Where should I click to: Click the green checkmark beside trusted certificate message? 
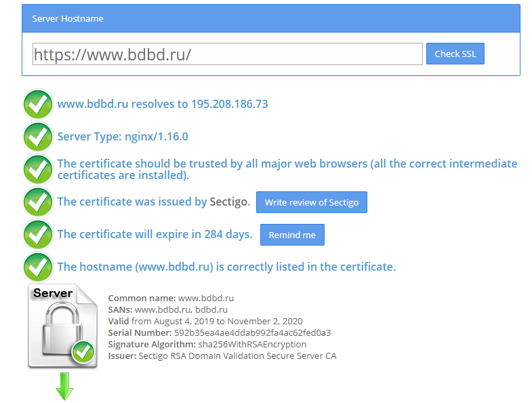(x=38, y=170)
